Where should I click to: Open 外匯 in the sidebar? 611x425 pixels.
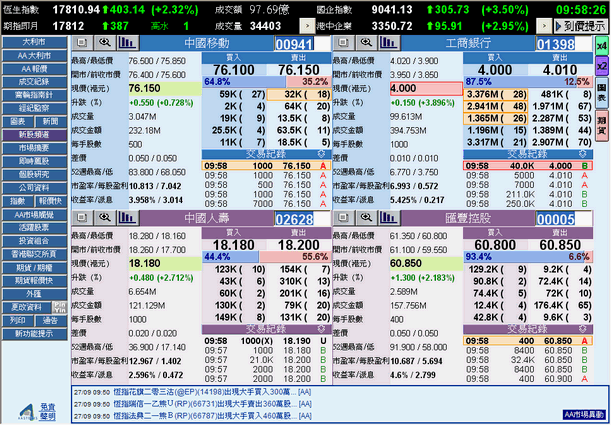click(x=35, y=294)
